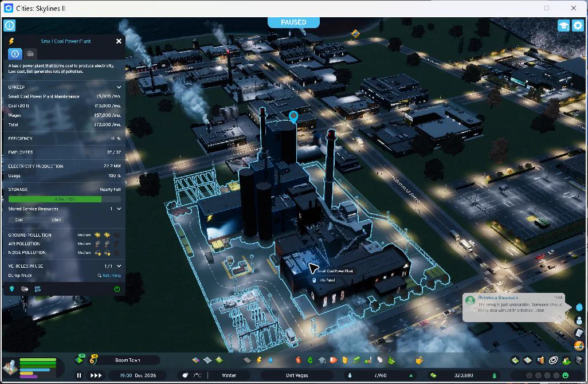Click the relocate building icon in panel footer
This screenshot has width=588, height=384.
(x=25, y=289)
